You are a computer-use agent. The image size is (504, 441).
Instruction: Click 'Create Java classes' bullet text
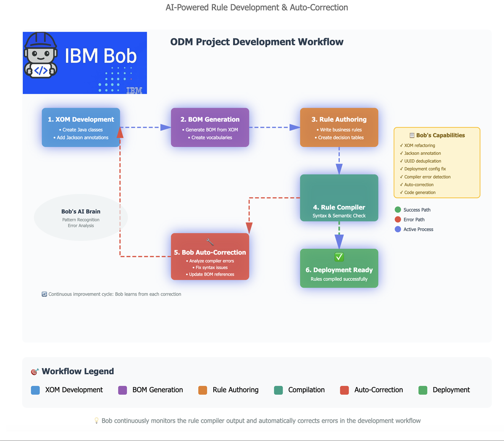83,130
